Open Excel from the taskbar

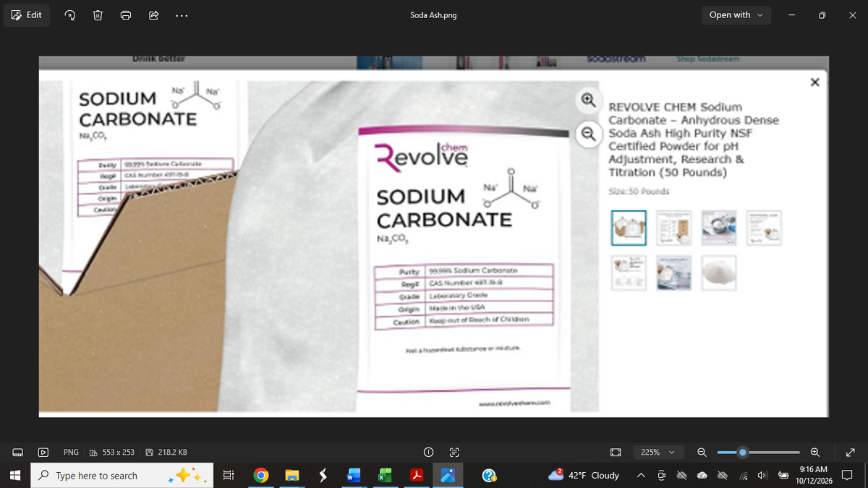pyautogui.click(x=386, y=476)
